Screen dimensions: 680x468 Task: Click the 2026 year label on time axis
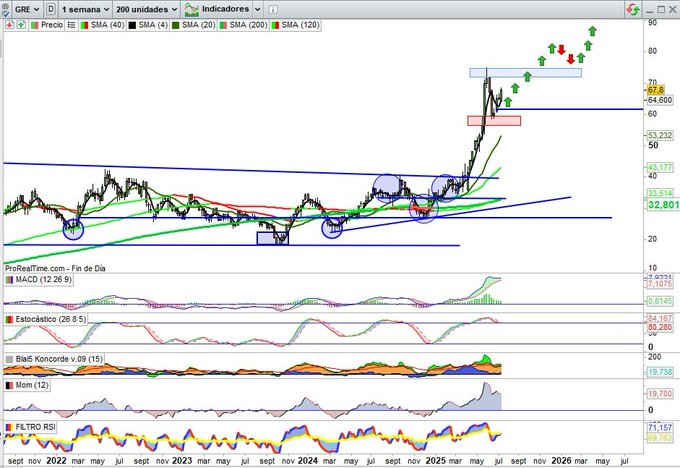(x=561, y=461)
